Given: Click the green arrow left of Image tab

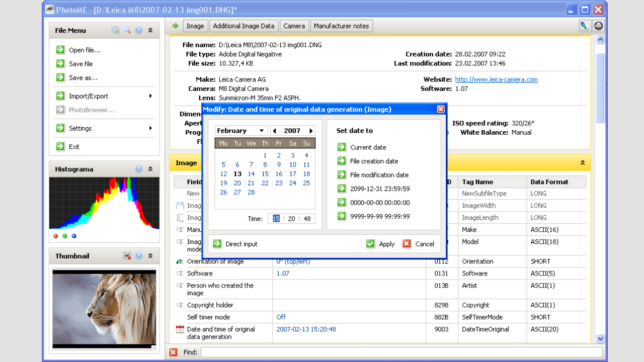Looking at the screenshot, I should (x=175, y=26).
